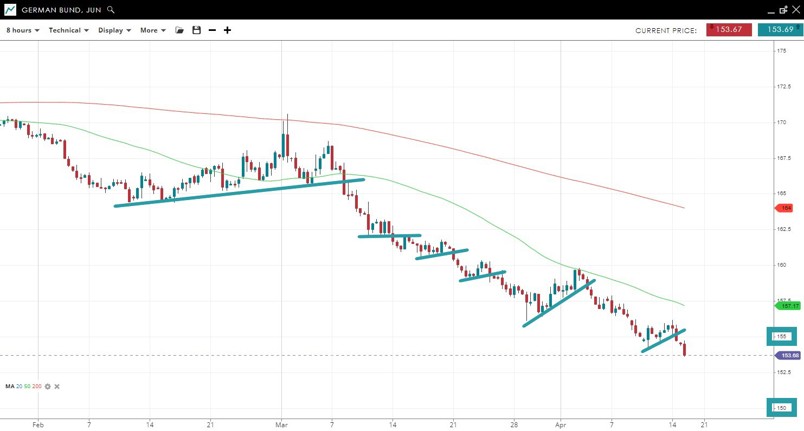Expand the 8 hours timeframe dropdown

click(23, 30)
